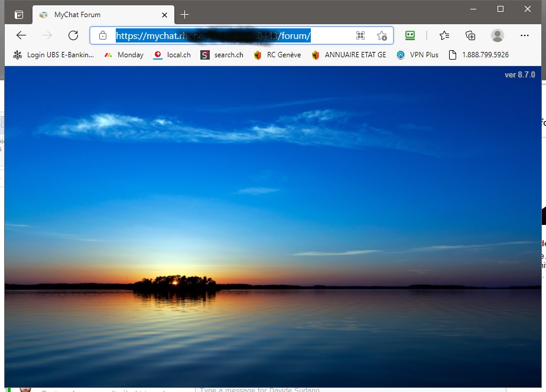Open the QR code / apps icon in address bar
Viewport: 546px width, 392px height.
tap(360, 36)
